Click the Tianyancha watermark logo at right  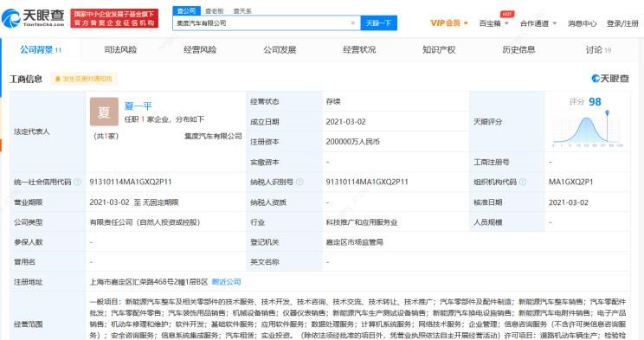coord(610,78)
